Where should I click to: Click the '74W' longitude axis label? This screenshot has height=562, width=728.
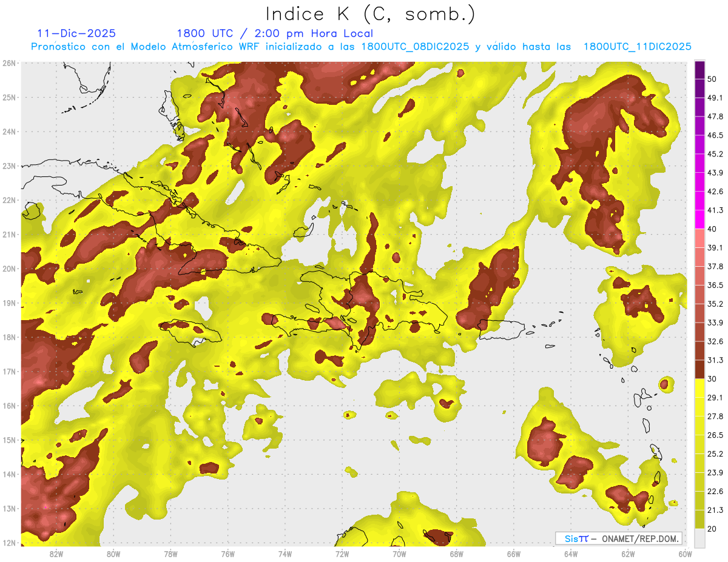[285, 554]
